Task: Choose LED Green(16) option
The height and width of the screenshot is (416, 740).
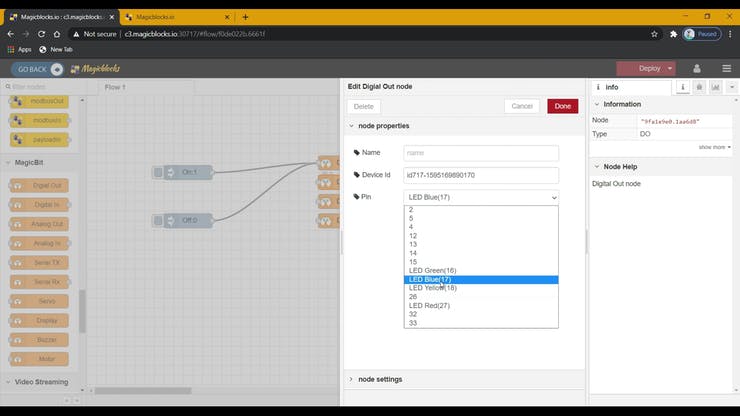Action: (481, 271)
